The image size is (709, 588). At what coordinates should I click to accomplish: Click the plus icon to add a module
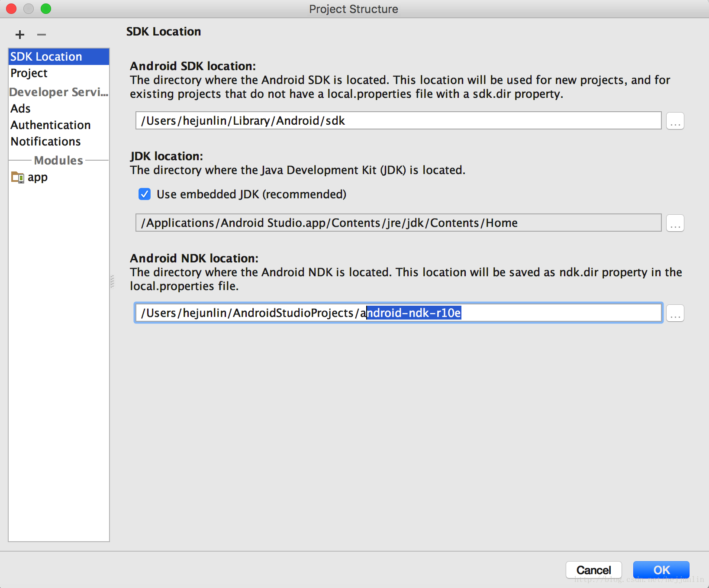pos(20,35)
